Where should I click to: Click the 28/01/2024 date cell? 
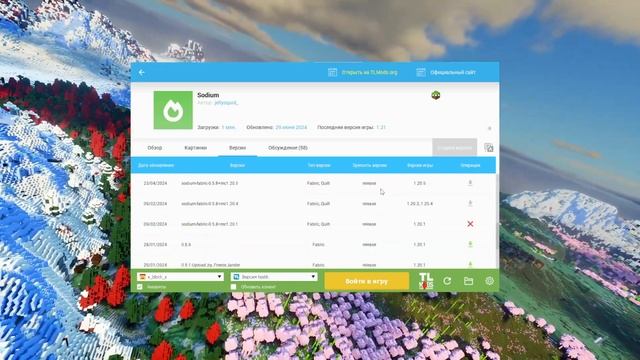click(155, 244)
